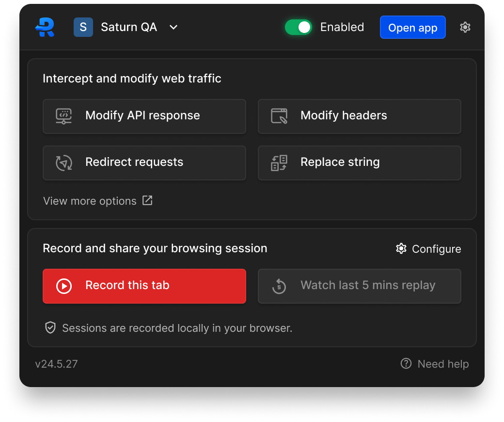Image resolution: width=504 pixels, height=422 pixels.
Task: Click the Replace string icon
Action: pyautogui.click(x=279, y=163)
